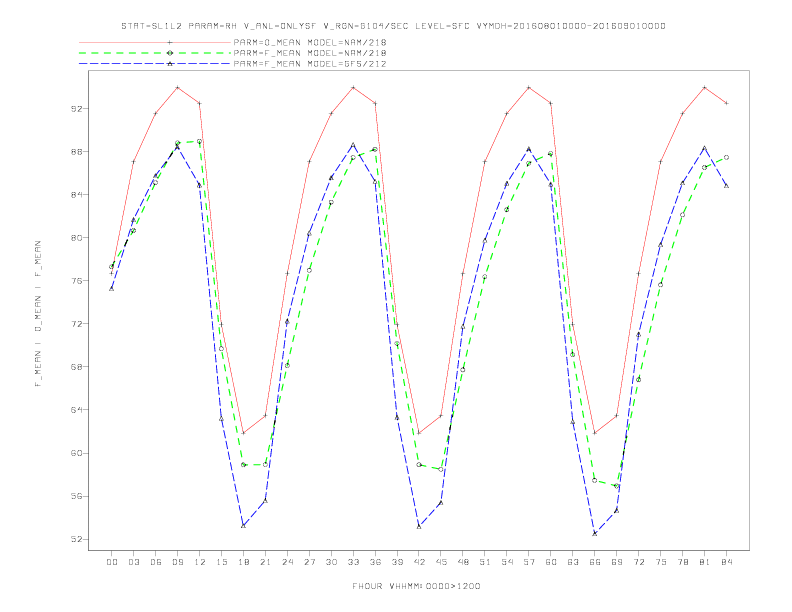Click the 64 tick label on the vertical axis
Screen dimensions: 792x612
coord(76,410)
